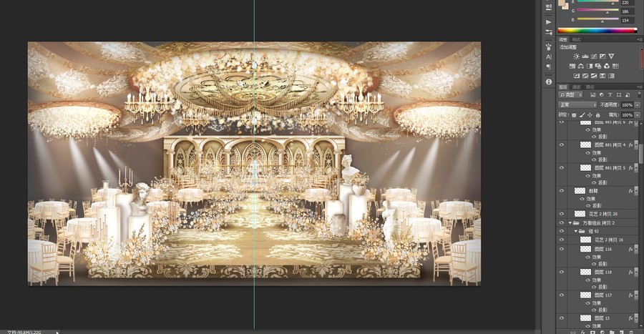Hide layer 图层 881 拷贝 4
Image resolution: width=644 pixels, height=334 pixels.
tap(562, 145)
